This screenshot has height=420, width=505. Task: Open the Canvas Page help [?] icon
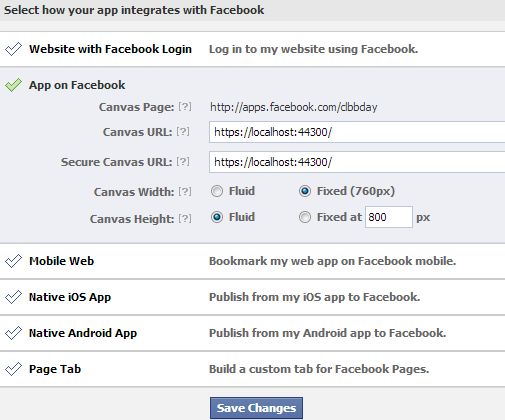tap(185, 107)
